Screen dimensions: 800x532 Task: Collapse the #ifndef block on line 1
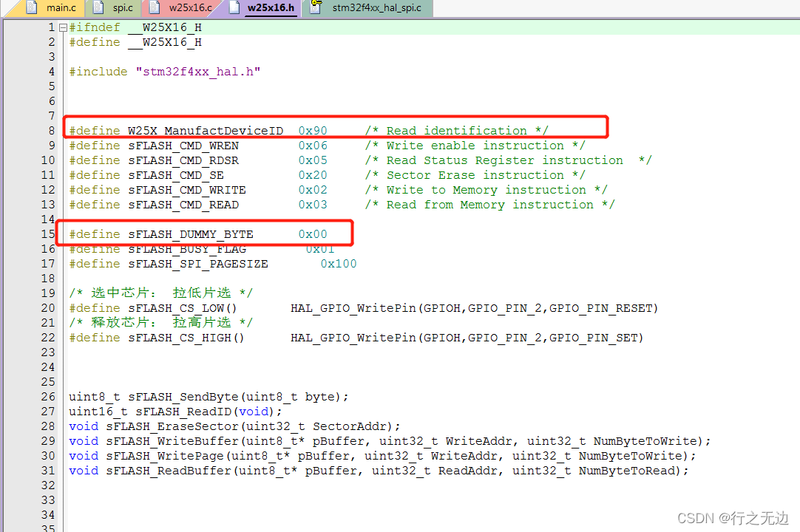[63, 27]
